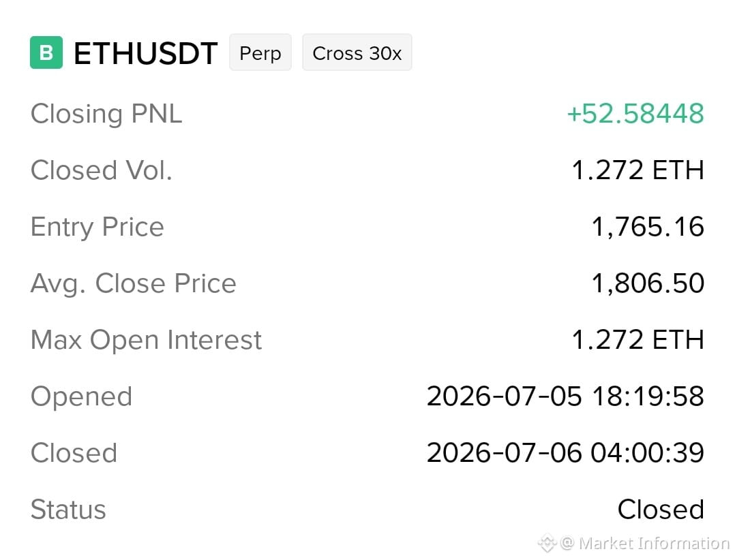Click the Closed timestamp 2026-07-06 04:00:39
735x560 pixels.
point(565,453)
